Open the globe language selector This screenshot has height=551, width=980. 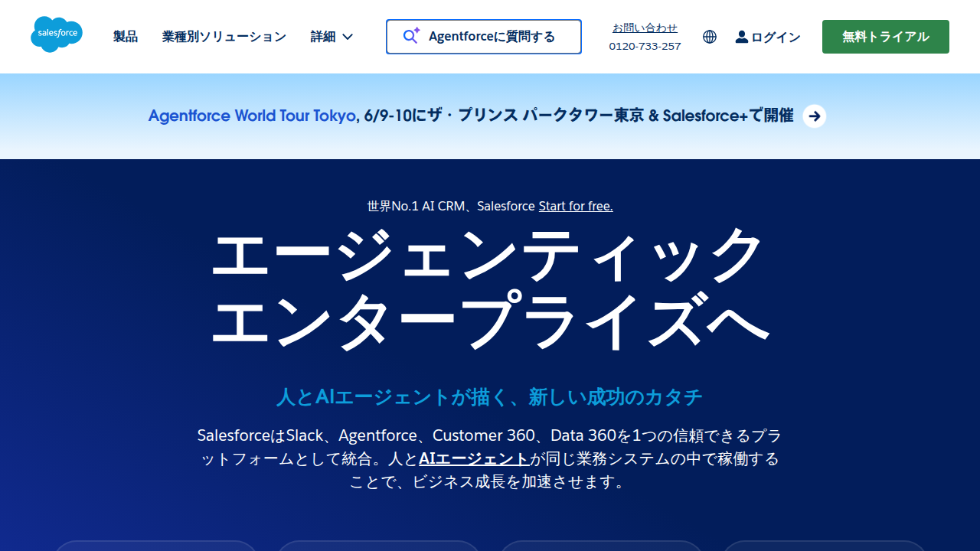710,37
